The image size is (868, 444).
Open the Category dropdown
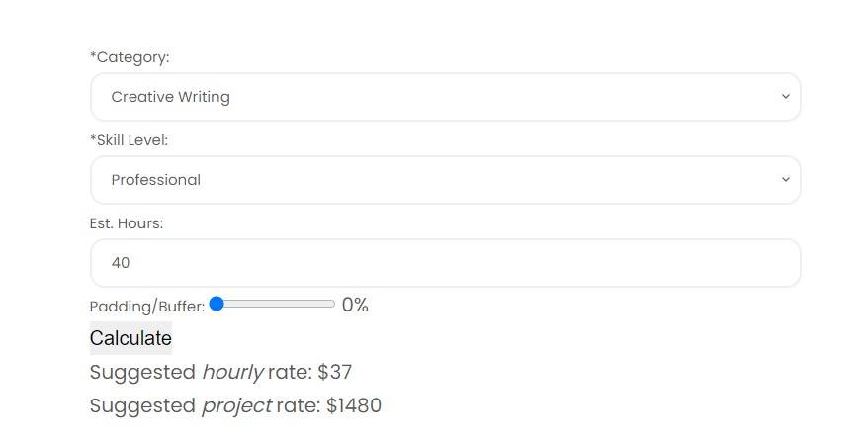[445, 97]
